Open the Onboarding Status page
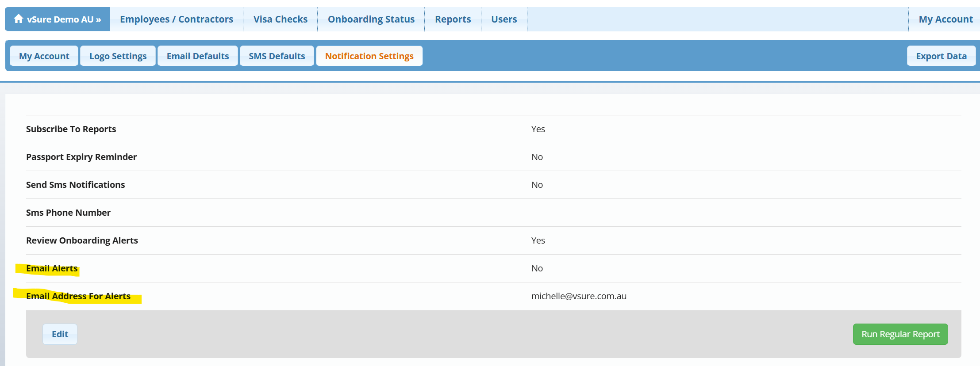This screenshot has width=980, height=366. (371, 19)
